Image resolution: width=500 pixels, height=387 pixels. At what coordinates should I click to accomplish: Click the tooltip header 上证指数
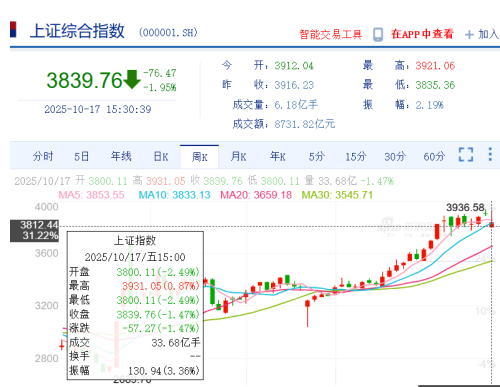[135, 241]
